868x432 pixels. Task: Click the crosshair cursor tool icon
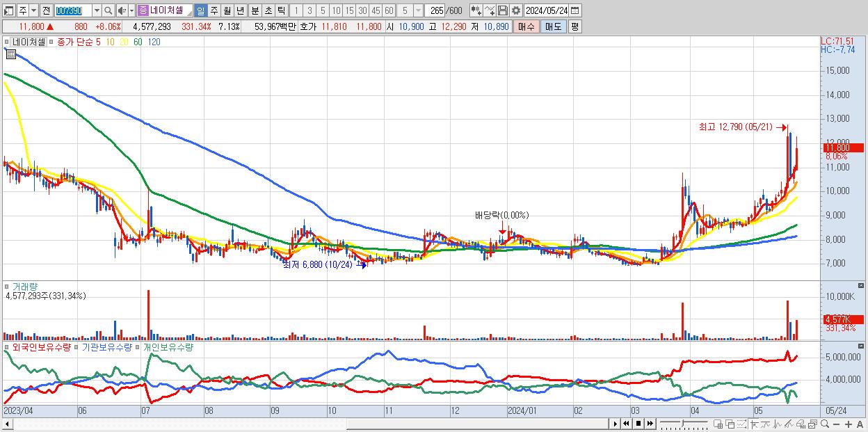click(x=755, y=424)
